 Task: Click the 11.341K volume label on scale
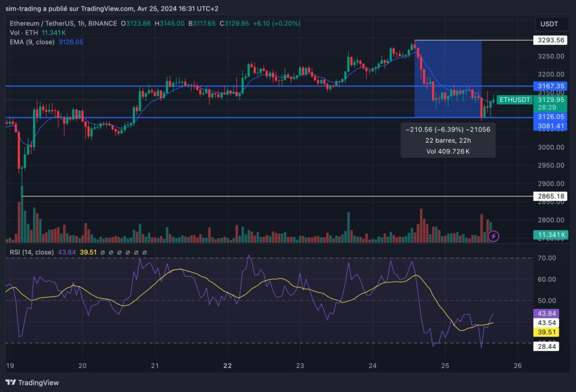tap(550, 235)
